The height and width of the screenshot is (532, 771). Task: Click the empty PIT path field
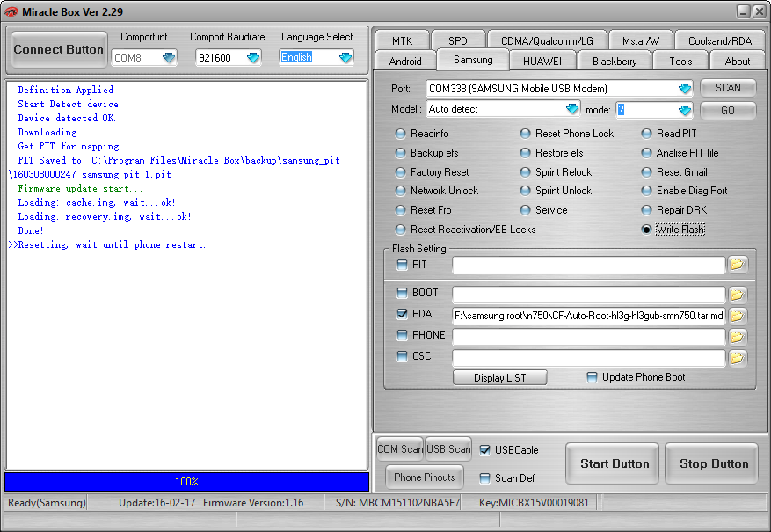588,265
